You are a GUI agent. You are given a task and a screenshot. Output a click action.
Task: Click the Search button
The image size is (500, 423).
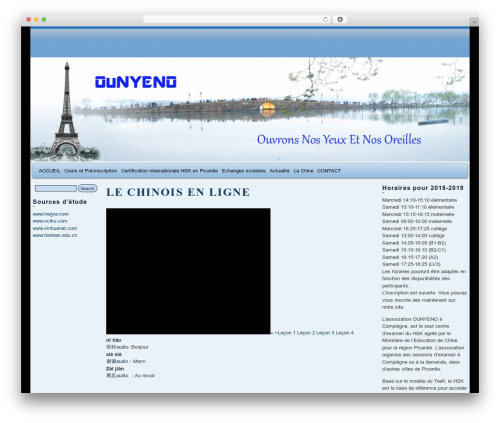coord(88,188)
